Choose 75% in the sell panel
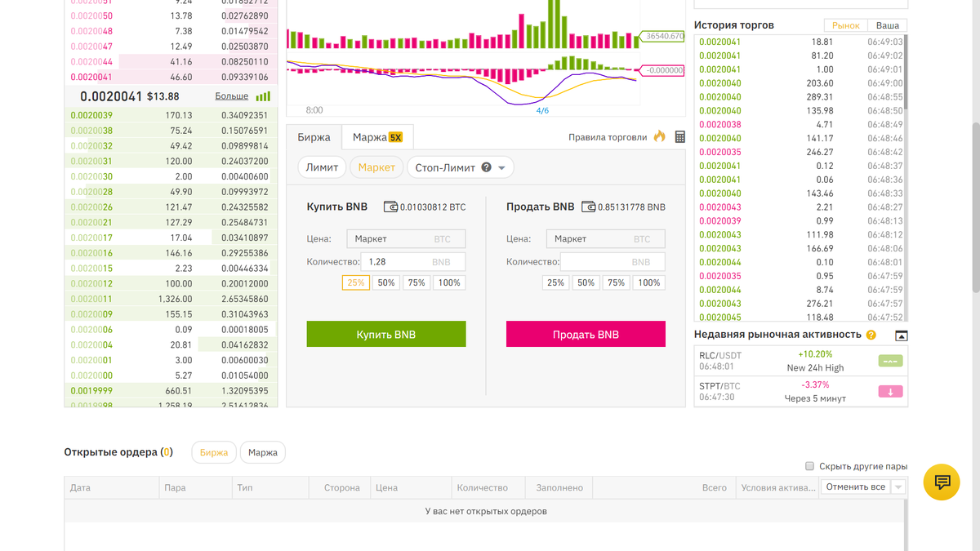Screen dimensions: 980x551 617,282
